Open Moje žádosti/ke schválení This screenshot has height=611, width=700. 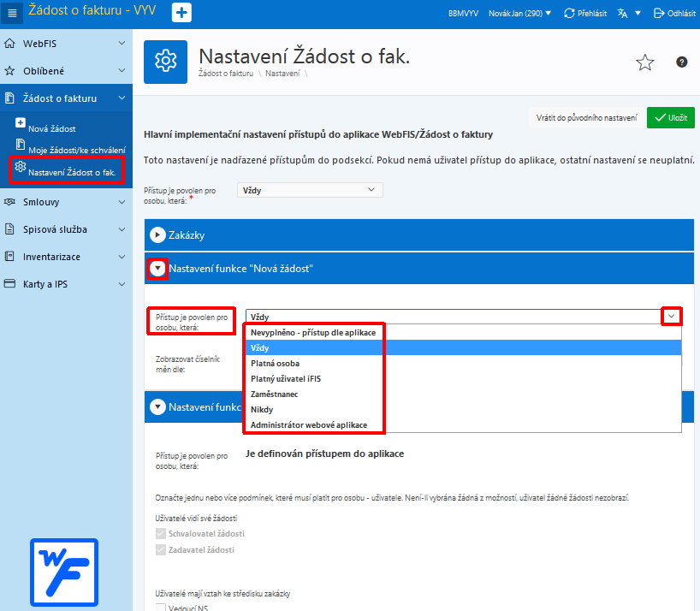pyautogui.click(x=77, y=150)
